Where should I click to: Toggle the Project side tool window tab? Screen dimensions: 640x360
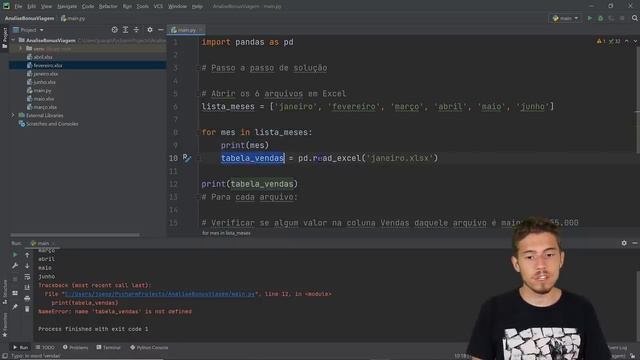(x=4, y=38)
